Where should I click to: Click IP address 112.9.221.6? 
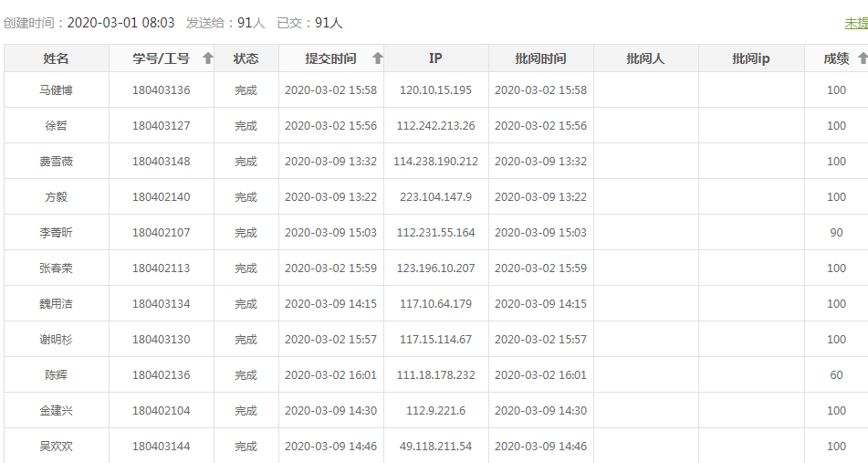pyautogui.click(x=435, y=411)
